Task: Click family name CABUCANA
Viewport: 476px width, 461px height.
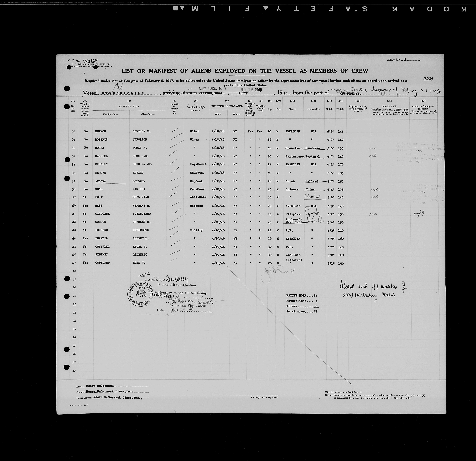Action: pos(102,214)
